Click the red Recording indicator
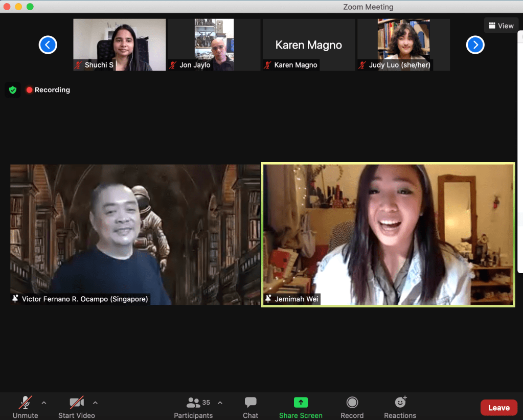The image size is (523, 420). [48, 90]
